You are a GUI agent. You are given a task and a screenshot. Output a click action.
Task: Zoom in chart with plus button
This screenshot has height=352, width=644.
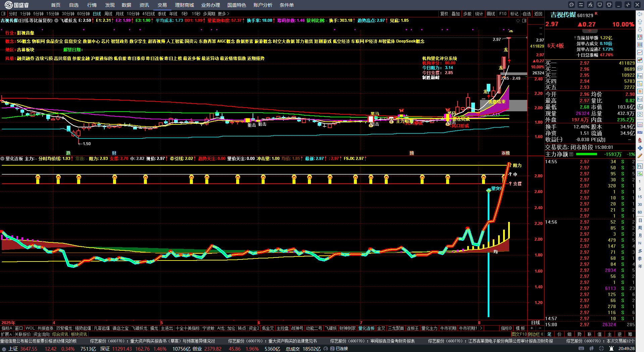click(x=532, y=328)
